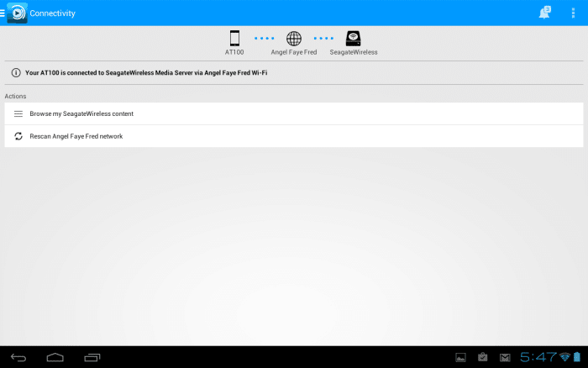Screen dimensions: 588x368
Task: Tap the Seagate Media app logo
Action: click(18, 13)
